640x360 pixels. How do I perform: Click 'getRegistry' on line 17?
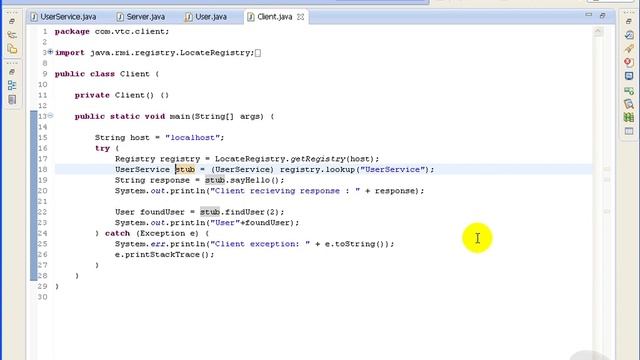point(318,159)
